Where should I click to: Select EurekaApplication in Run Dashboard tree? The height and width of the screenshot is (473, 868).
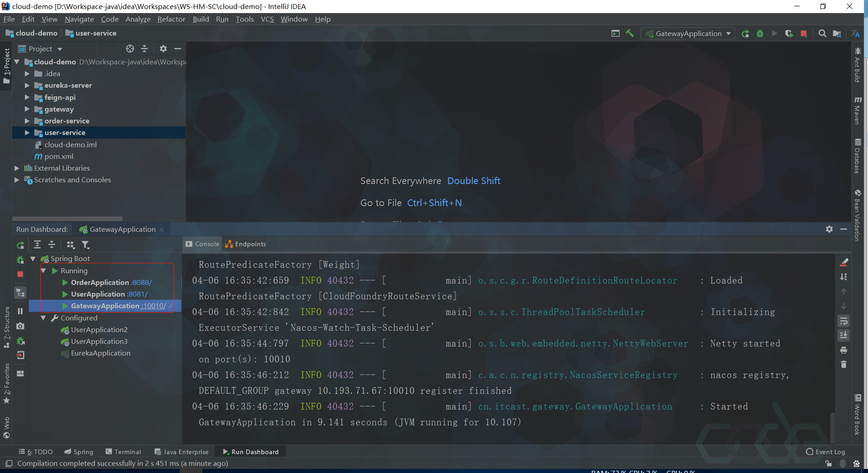point(100,353)
